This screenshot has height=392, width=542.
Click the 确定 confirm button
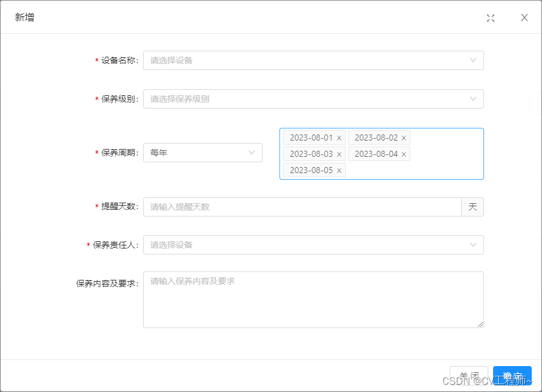point(512,376)
